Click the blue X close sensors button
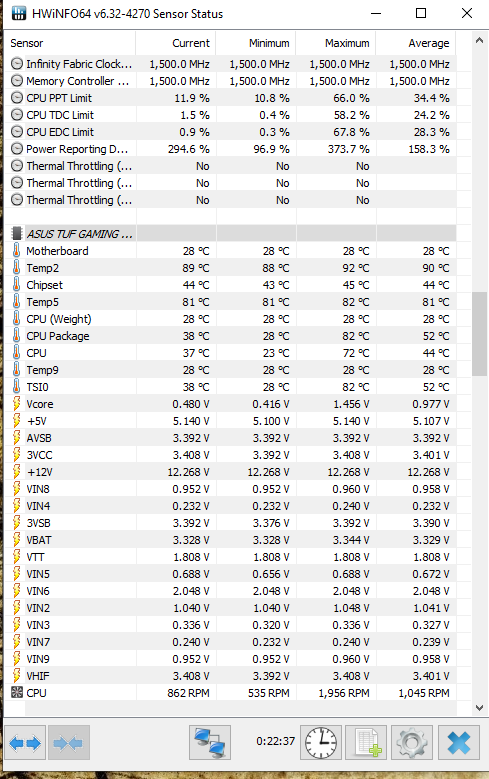The width and height of the screenshot is (489, 779). 459,743
